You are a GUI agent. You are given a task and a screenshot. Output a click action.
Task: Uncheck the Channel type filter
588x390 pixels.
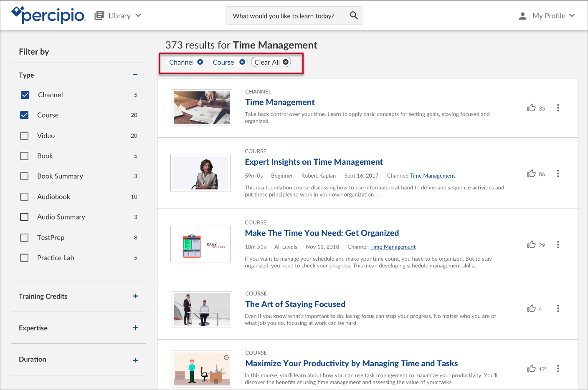pyautogui.click(x=25, y=95)
